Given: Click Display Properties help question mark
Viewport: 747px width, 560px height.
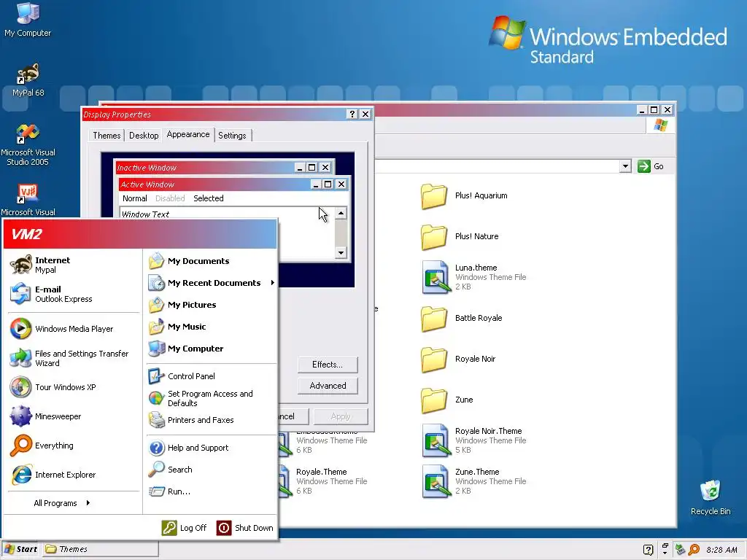Looking at the screenshot, I should tap(352, 114).
